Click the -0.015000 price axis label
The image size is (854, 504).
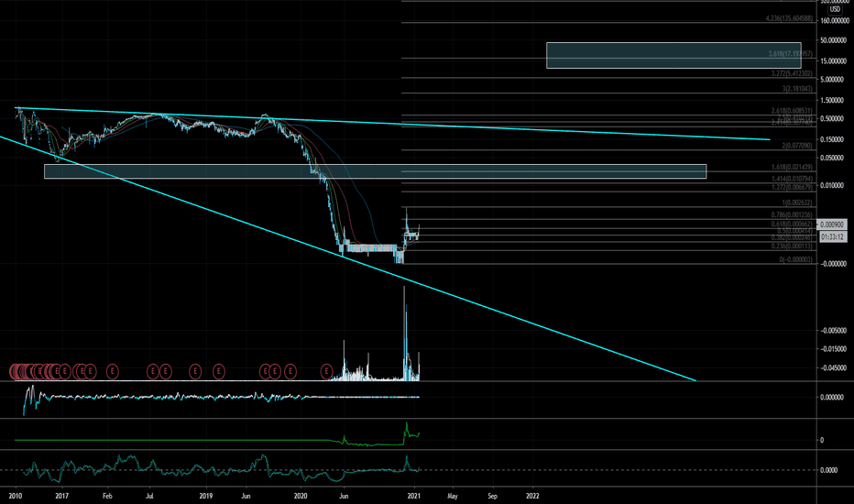click(x=833, y=349)
